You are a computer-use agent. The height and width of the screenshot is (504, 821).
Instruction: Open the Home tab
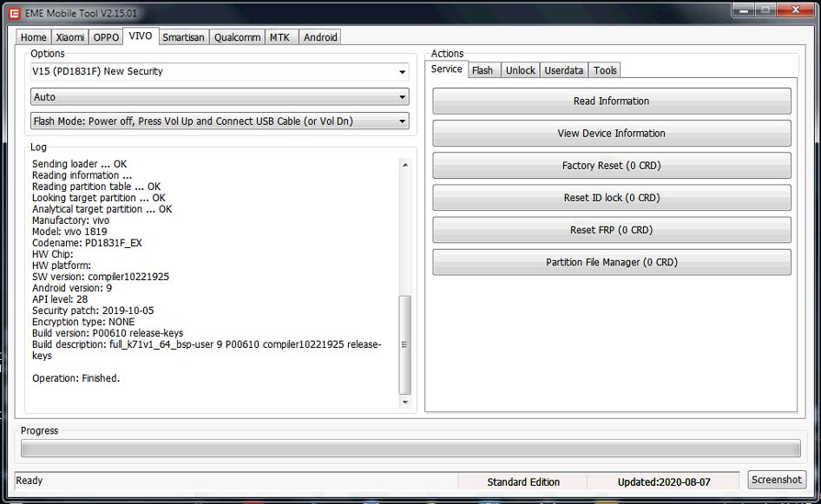coord(34,37)
